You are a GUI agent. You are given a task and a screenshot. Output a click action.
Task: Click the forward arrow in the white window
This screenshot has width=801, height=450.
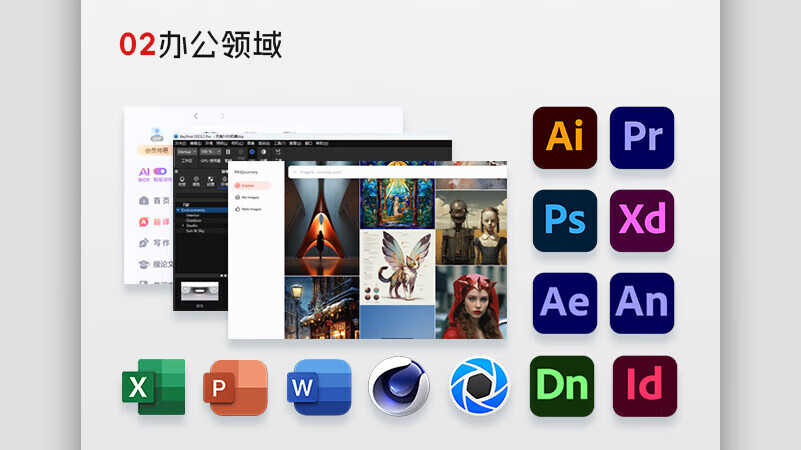click(222, 116)
